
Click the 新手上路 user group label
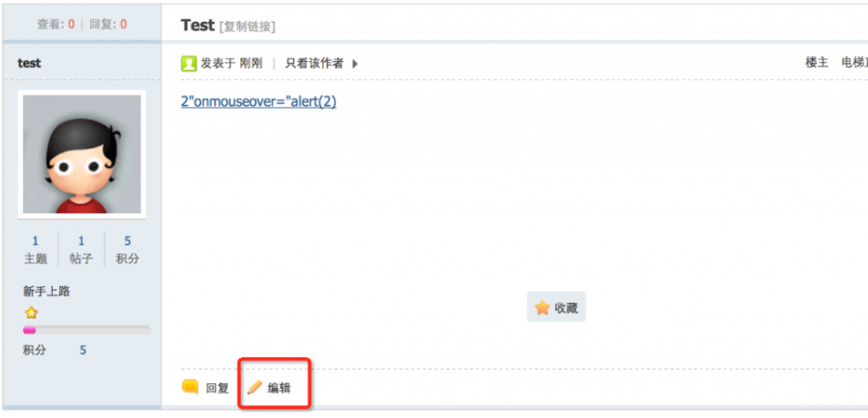coord(46,291)
